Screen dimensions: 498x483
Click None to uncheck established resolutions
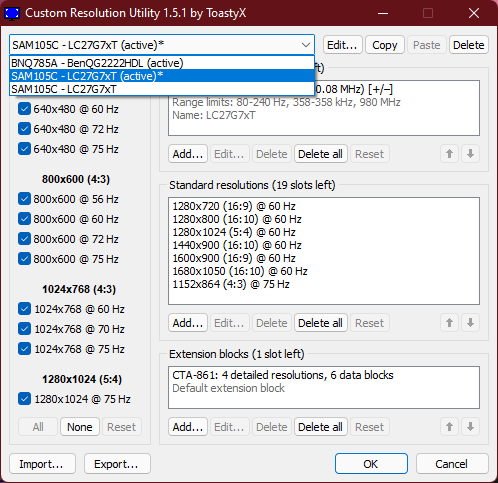coord(80,426)
